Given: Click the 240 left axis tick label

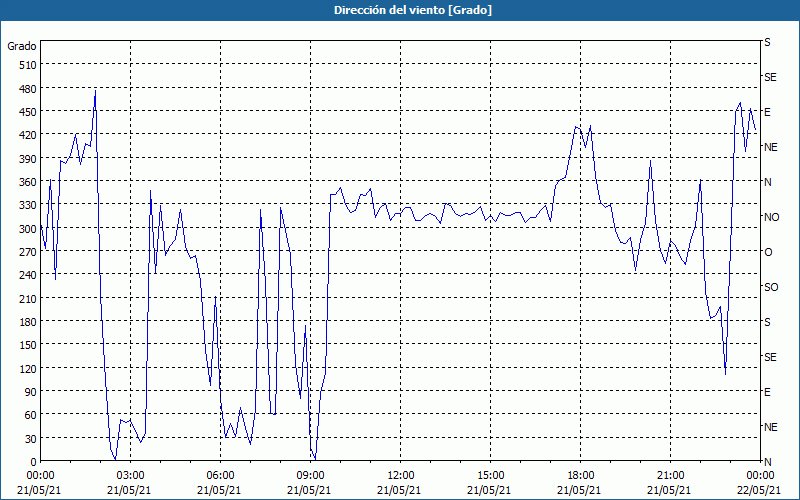Looking at the screenshot, I should (x=28, y=275).
